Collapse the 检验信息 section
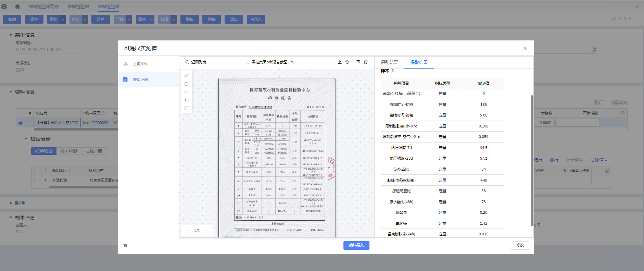Image resolution: width=644 pixels, height=271 pixels. tap(26, 139)
